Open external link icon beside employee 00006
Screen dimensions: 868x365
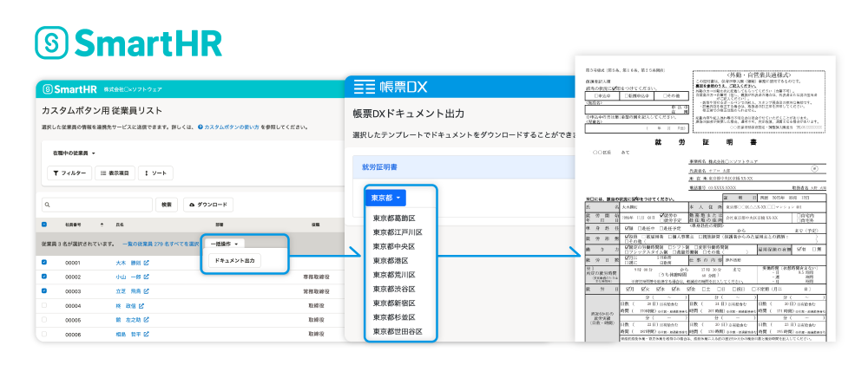(146, 335)
